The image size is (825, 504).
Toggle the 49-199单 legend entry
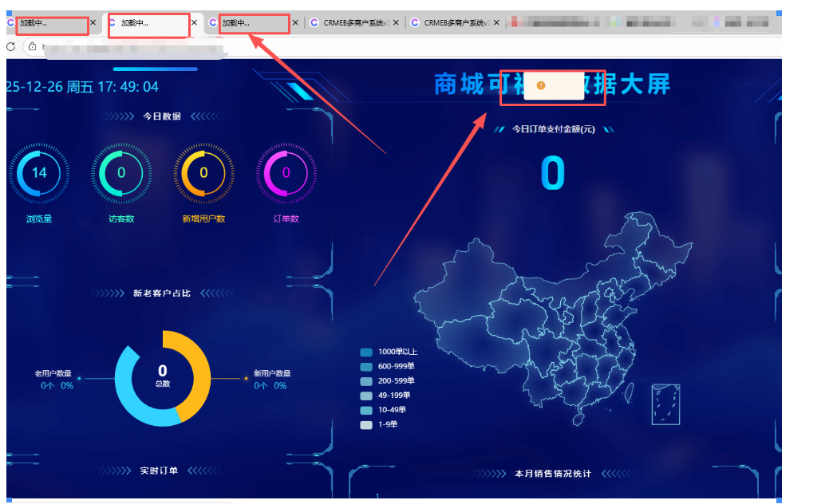[x=385, y=396]
